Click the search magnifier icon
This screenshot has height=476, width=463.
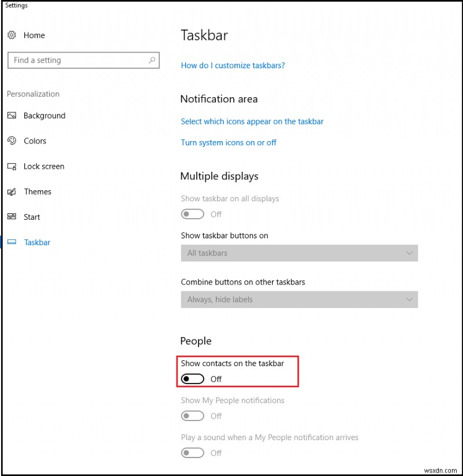(152, 60)
